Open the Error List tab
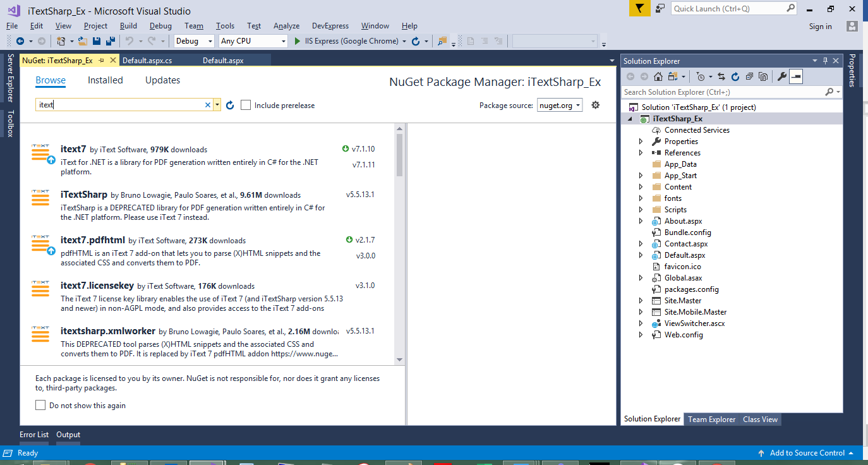Image resolution: width=868 pixels, height=465 pixels. (x=34, y=435)
